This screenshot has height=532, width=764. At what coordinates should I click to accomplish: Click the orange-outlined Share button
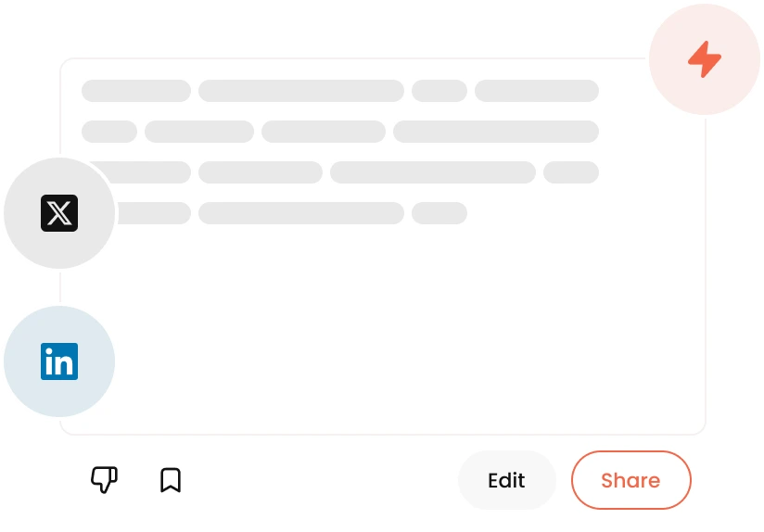(631, 480)
